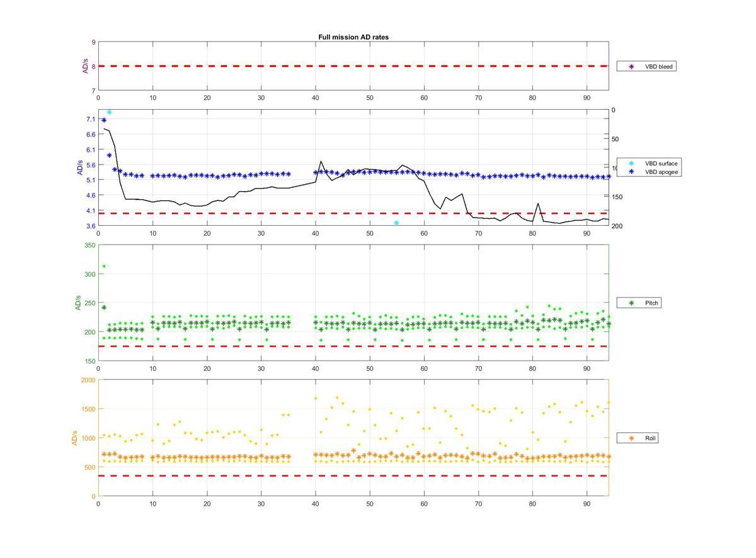Click the "350" tick label on the pitch axis
This screenshot has height=558, width=756.
pos(90,245)
